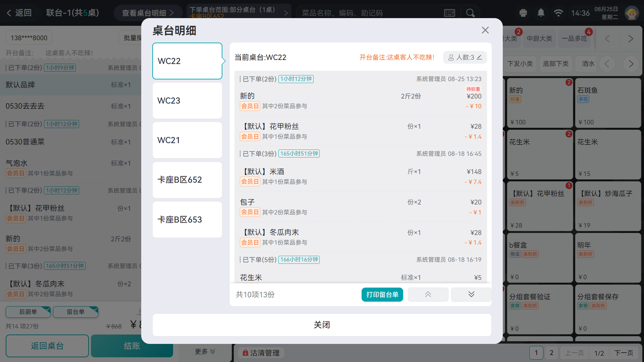Select the WC23 table tab
This screenshot has height=362, width=644.
point(187,101)
